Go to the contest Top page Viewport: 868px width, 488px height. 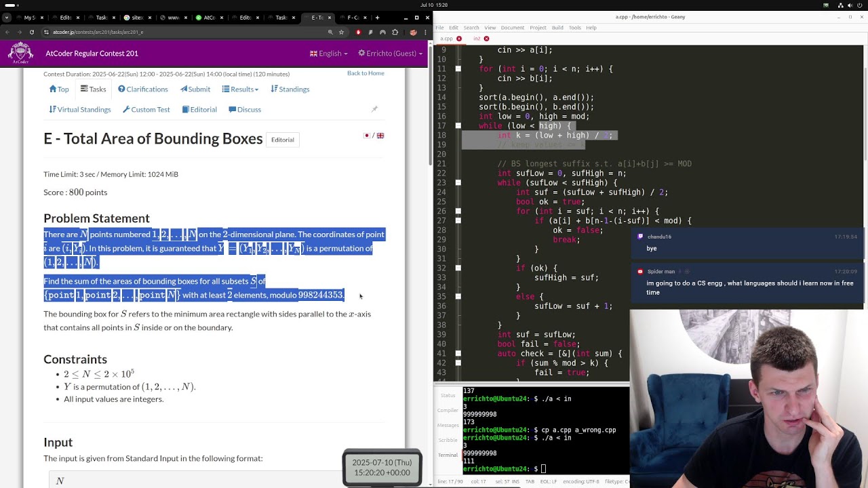coord(59,89)
